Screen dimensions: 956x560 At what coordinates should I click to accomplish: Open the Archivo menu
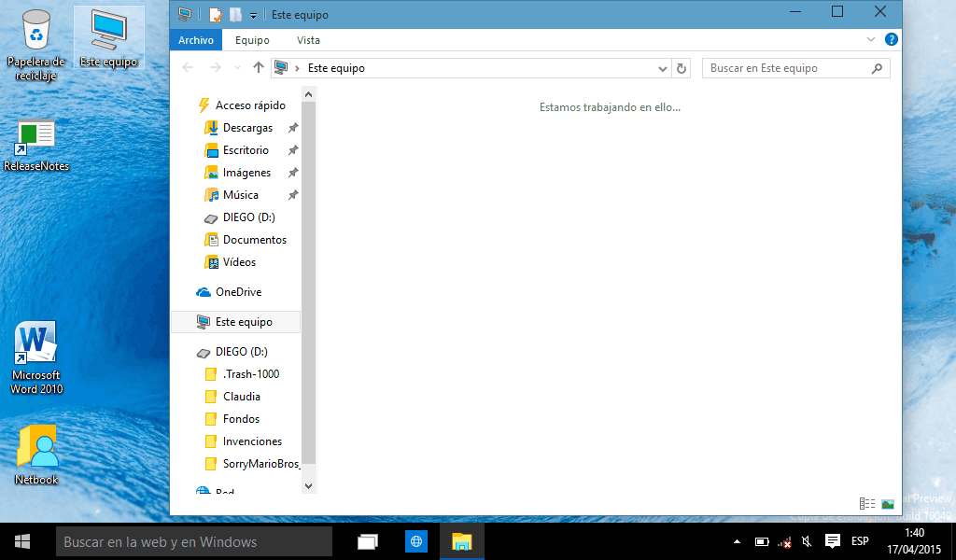coord(196,40)
